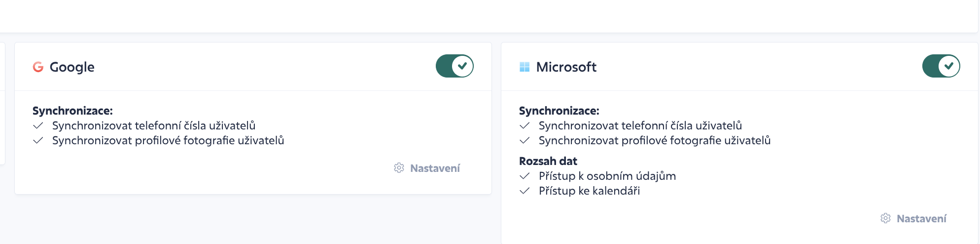Click checkmark beside Přístup ke kalendáři

click(x=525, y=191)
